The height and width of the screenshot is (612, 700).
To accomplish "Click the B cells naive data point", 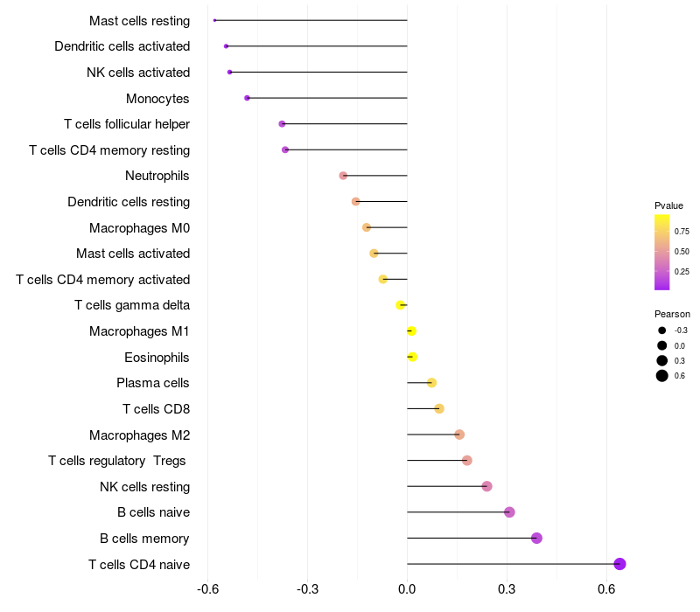I will pyautogui.click(x=509, y=512).
